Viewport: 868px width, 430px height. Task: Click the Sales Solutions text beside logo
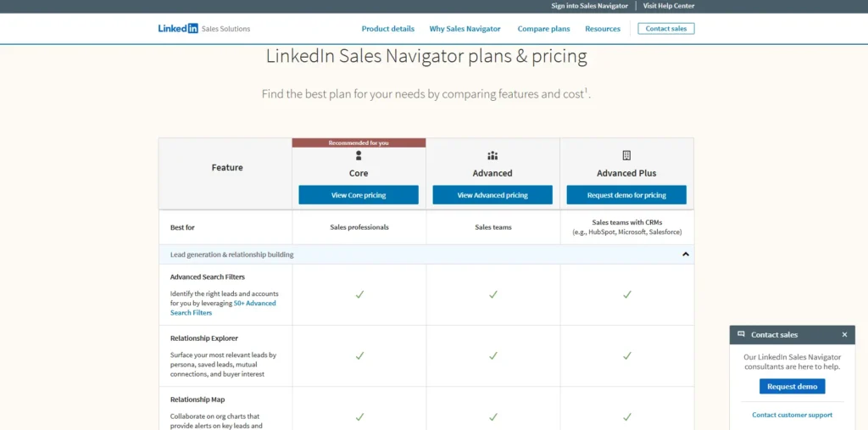pos(225,29)
